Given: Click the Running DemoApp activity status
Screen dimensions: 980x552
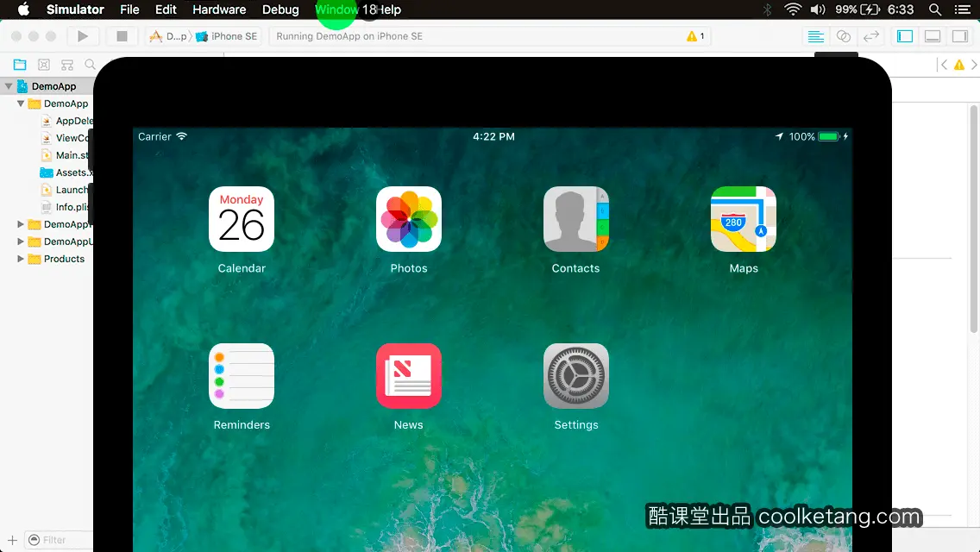Looking at the screenshot, I should (x=349, y=36).
